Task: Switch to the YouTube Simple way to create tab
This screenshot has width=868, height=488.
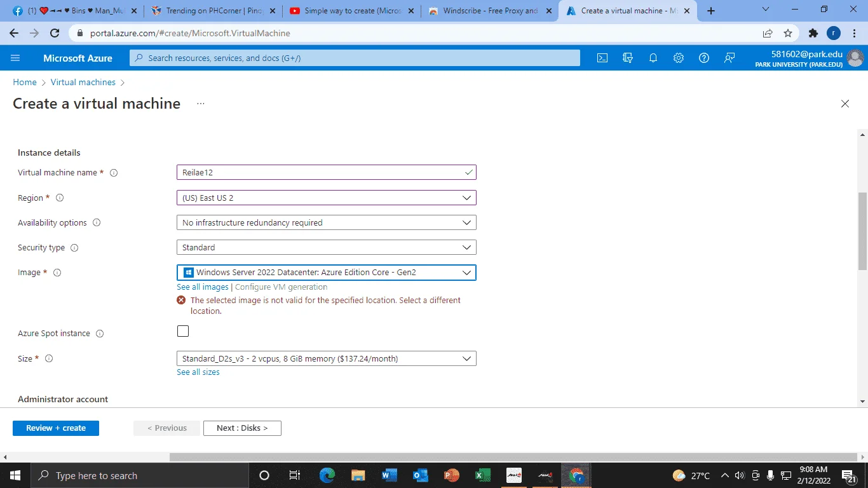Action: [x=353, y=11]
